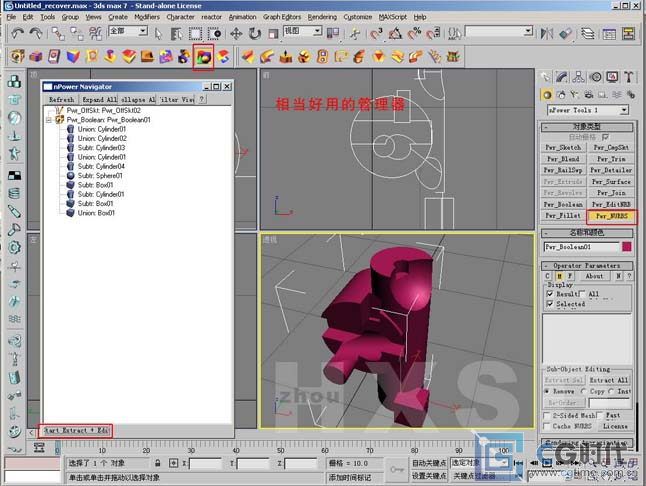Switch to the Hierarchy command panel tab

pos(578,77)
